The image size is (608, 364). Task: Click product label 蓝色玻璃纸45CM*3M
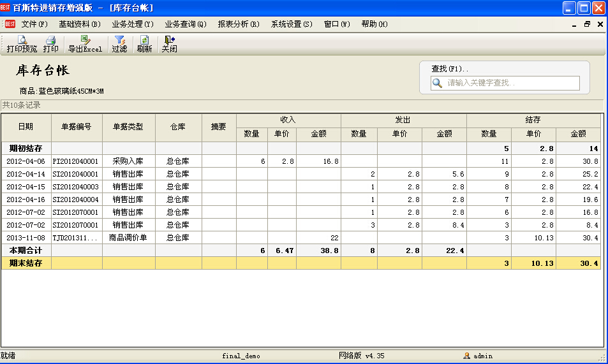point(71,92)
